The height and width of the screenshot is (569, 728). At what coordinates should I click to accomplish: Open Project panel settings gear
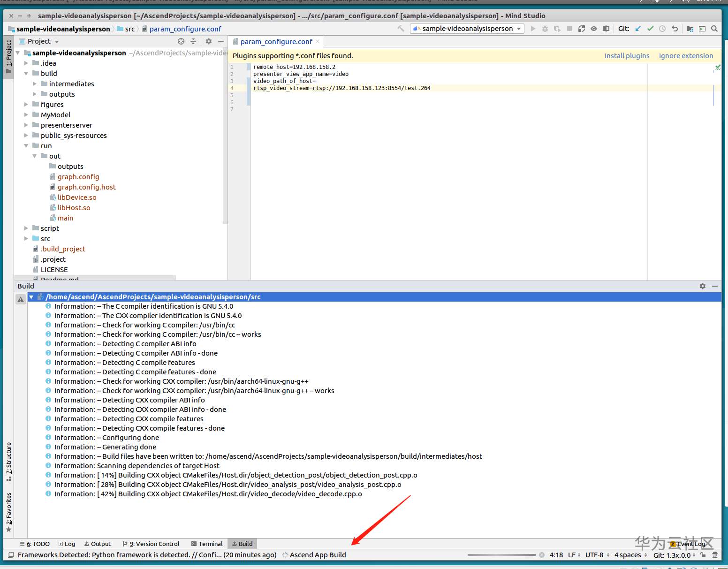(x=209, y=41)
